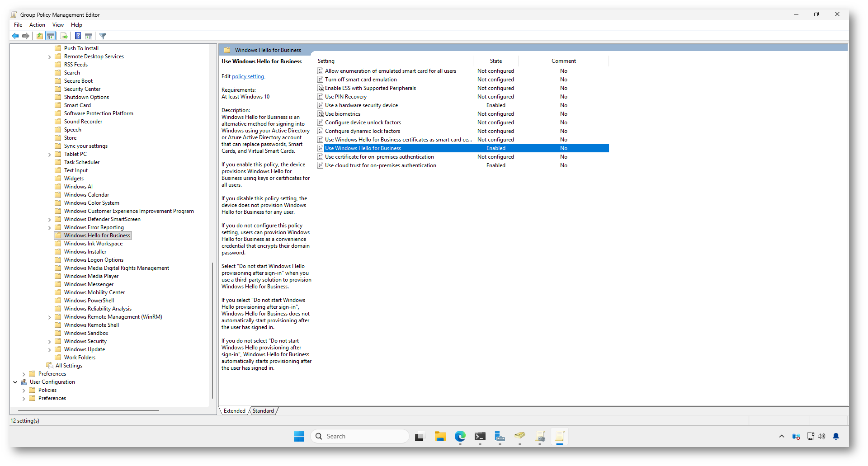Open Server Manager icon on taskbar

coord(500,436)
